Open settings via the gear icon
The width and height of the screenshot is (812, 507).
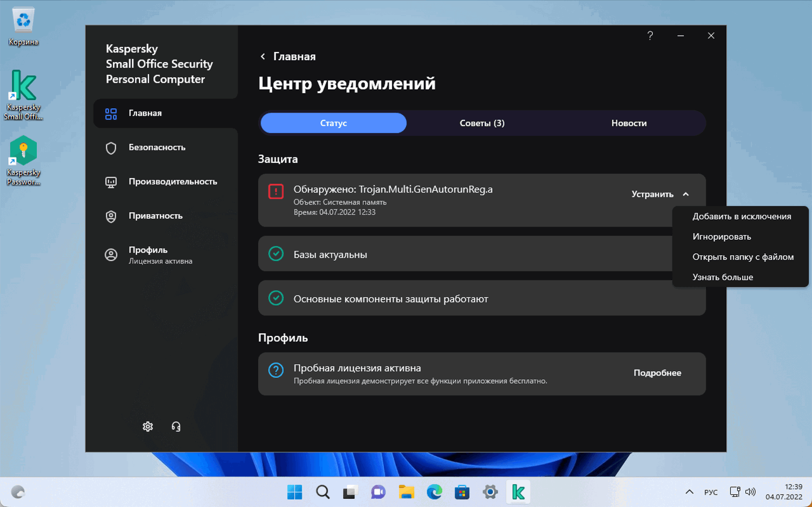point(148,426)
